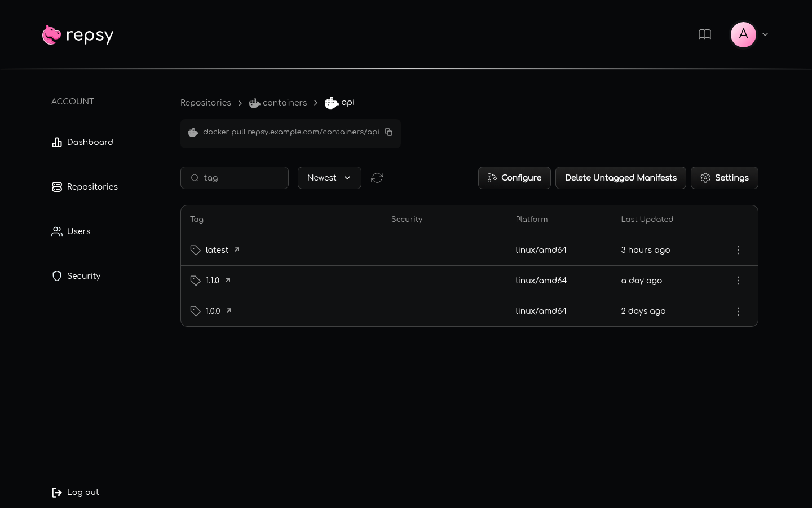Viewport: 812px width, 508px height.
Task: Navigate to containers breadcrumb
Action: (x=278, y=103)
